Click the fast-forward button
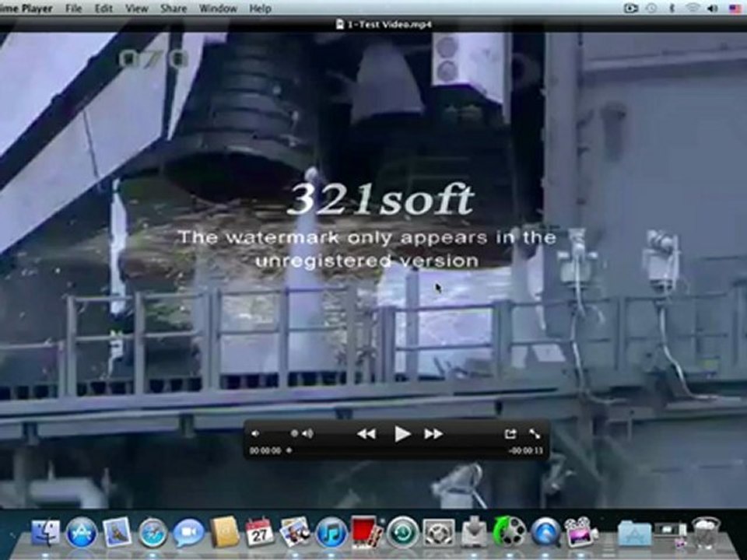The height and width of the screenshot is (560, 747). pyautogui.click(x=433, y=434)
